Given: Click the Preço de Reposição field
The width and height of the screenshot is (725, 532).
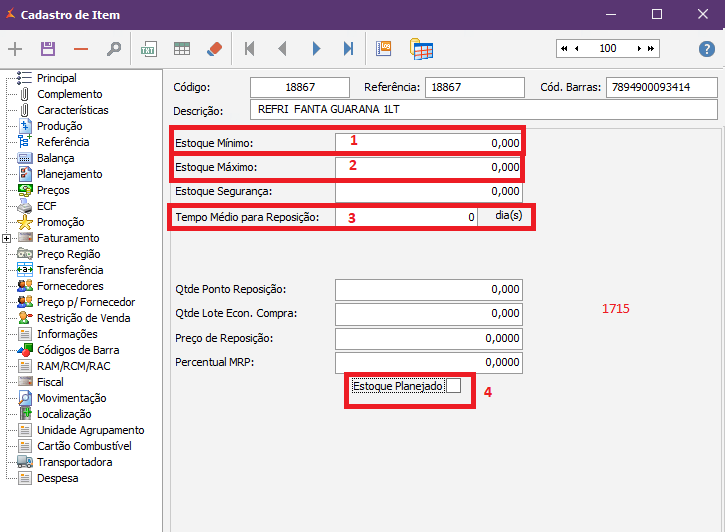Looking at the screenshot, I should pyautogui.click(x=429, y=338).
